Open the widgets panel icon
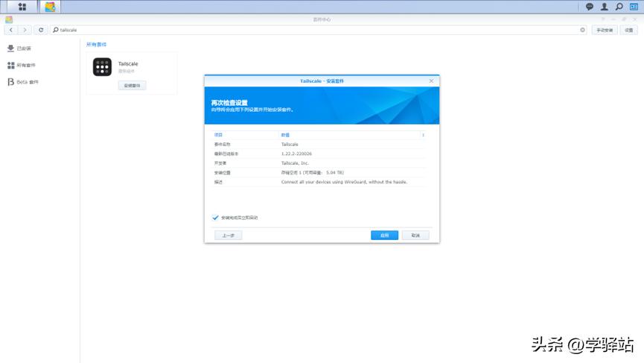 (634, 7)
